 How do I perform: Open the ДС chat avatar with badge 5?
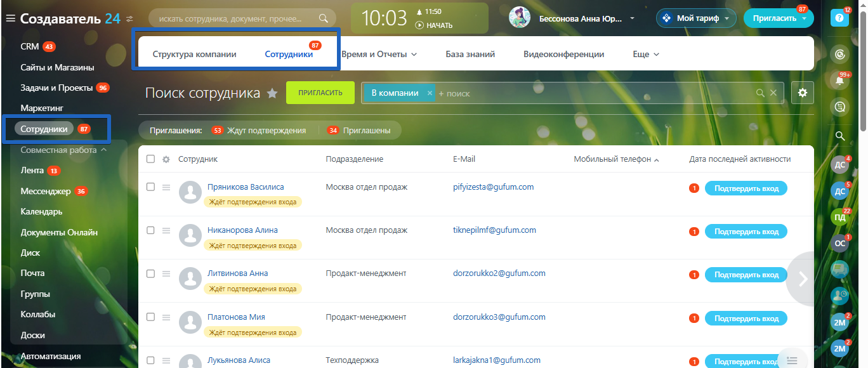(839, 191)
